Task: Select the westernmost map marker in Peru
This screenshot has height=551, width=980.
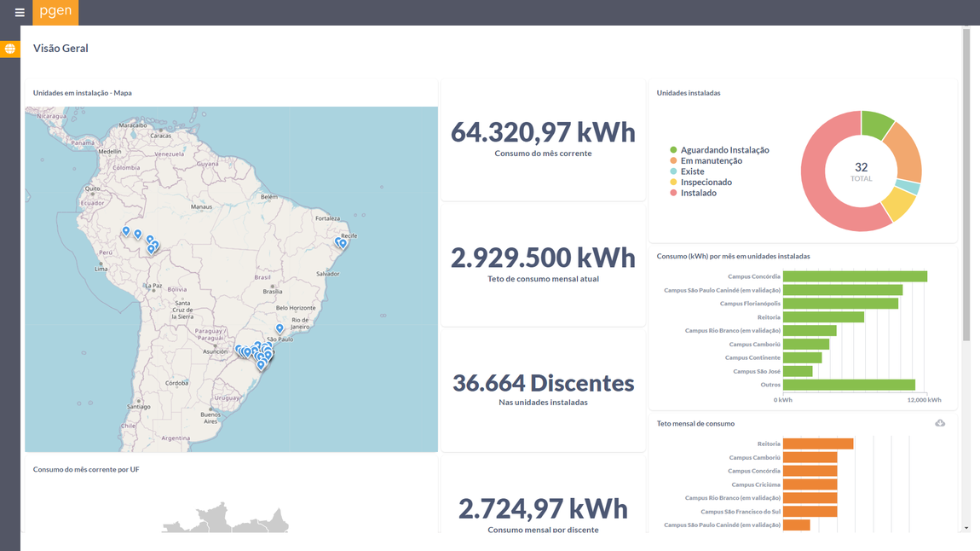Action: click(x=126, y=231)
